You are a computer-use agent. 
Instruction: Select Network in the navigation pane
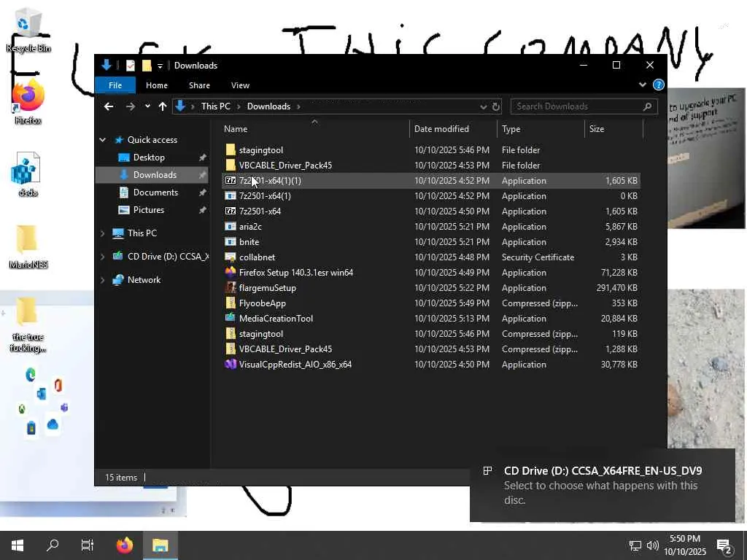144,280
